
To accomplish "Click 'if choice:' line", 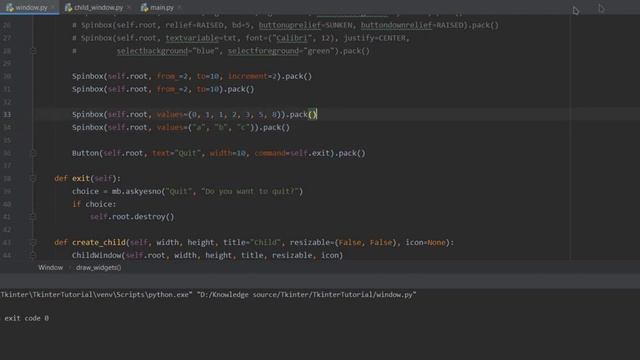I will click(x=94, y=204).
